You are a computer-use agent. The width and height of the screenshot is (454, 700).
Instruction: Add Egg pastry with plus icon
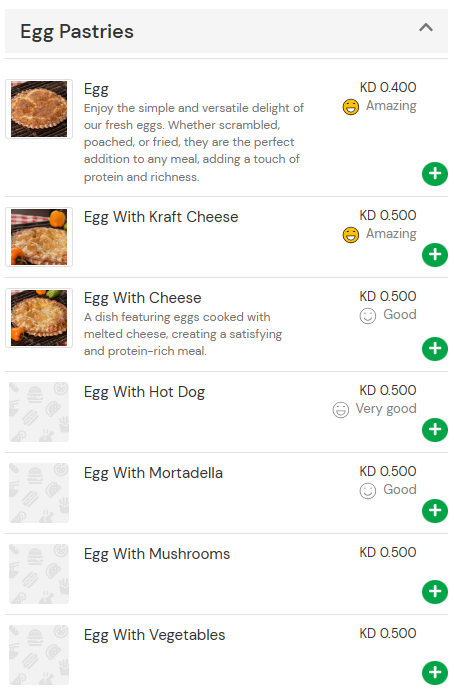tap(434, 174)
